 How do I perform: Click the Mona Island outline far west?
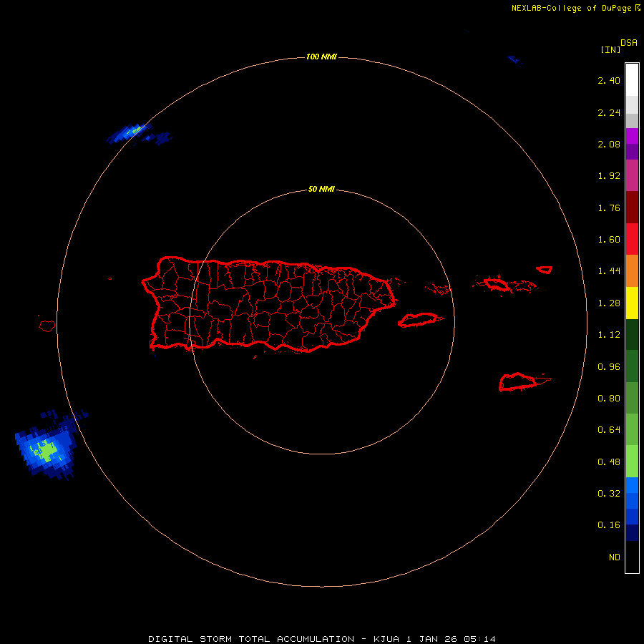[x=47, y=326]
